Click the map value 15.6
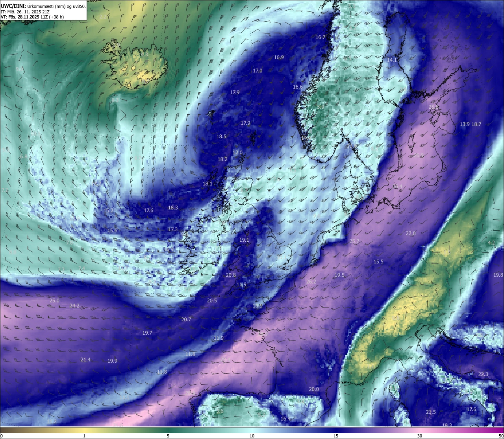The width and height of the screenshot is (504, 439). click(112, 231)
